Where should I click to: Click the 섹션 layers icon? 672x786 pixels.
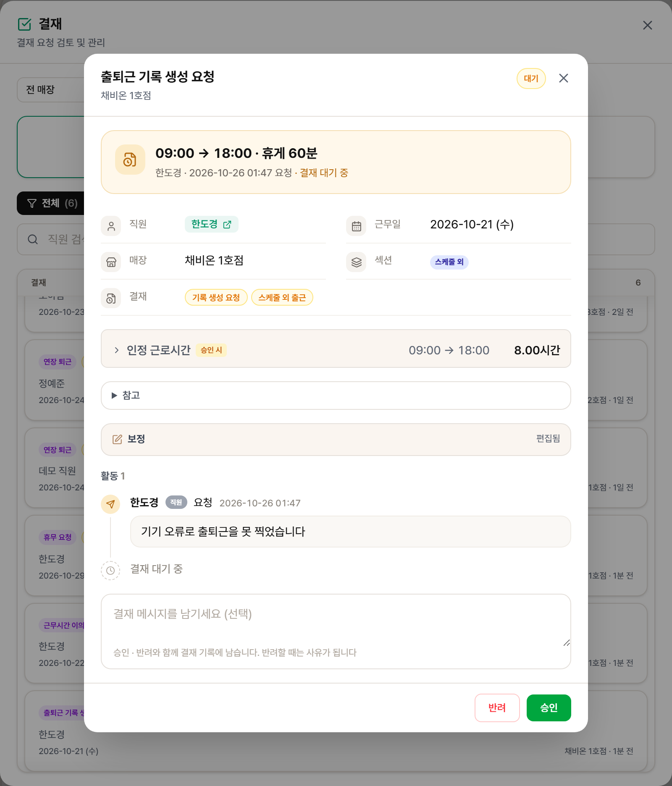tap(356, 262)
